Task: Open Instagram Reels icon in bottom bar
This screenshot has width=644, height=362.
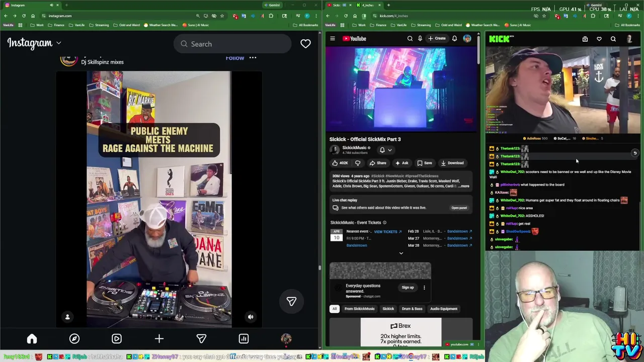Action: pyautogui.click(x=117, y=339)
